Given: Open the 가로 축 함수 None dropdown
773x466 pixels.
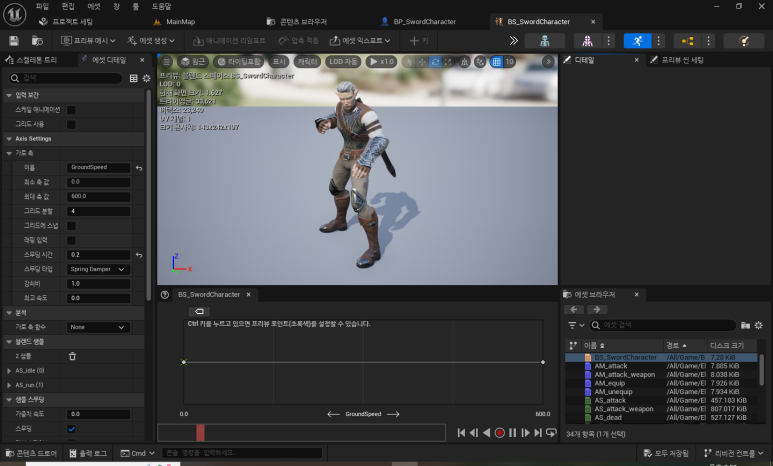Looking at the screenshot, I should point(98,327).
